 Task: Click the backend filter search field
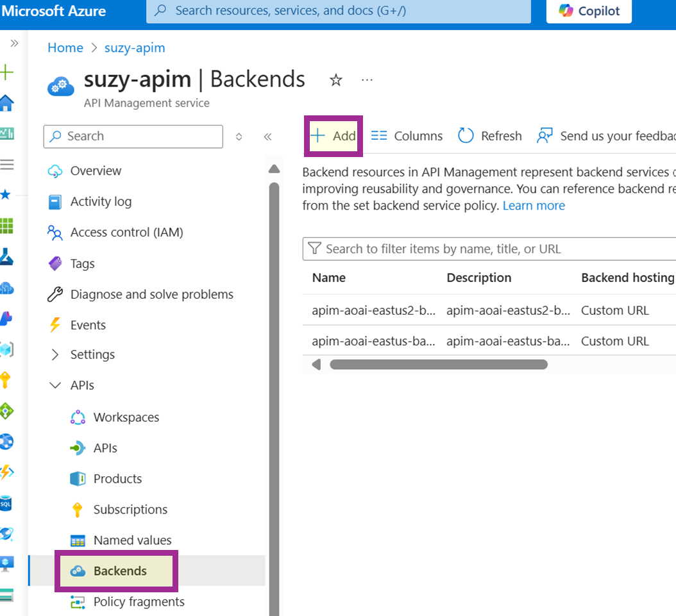(487, 249)
